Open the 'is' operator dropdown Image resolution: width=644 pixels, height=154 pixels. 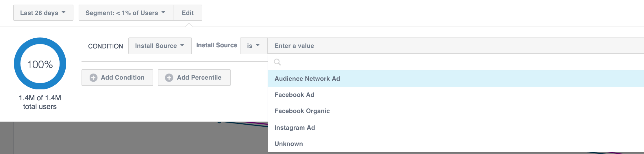[x=253, y=46]
